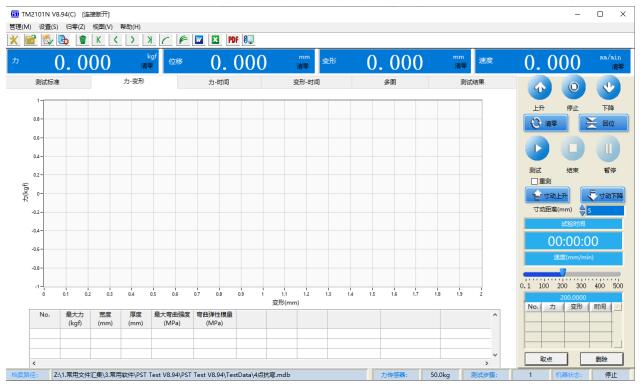Click the PDF export toolbar icon

click(x=233, y=40)
